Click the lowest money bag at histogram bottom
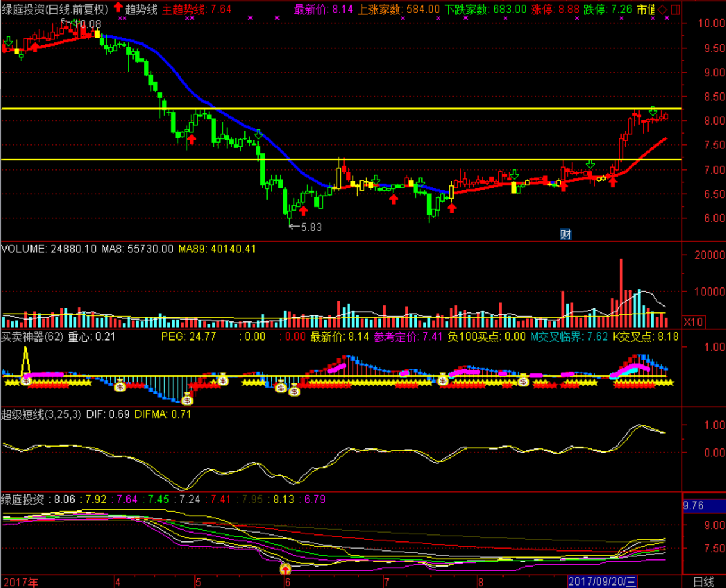The height and width of the screenshot is (588, 726). (x=187, y=400)
